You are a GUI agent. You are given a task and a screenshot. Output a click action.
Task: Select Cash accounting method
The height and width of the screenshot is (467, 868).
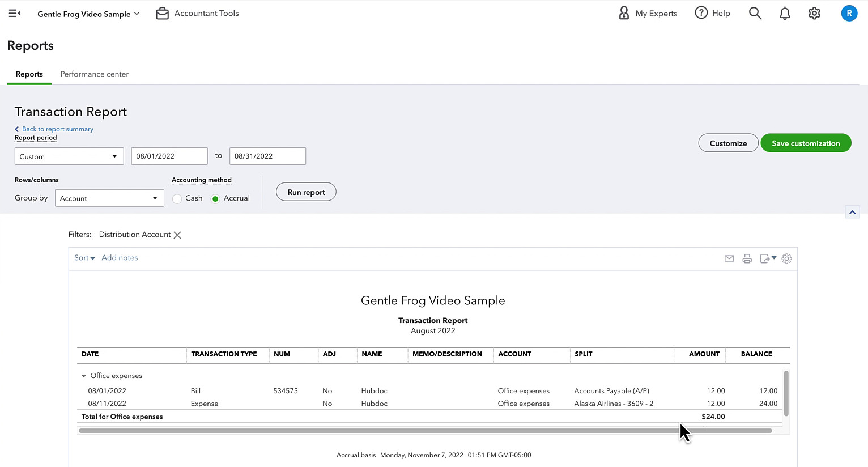pos(177,198)
